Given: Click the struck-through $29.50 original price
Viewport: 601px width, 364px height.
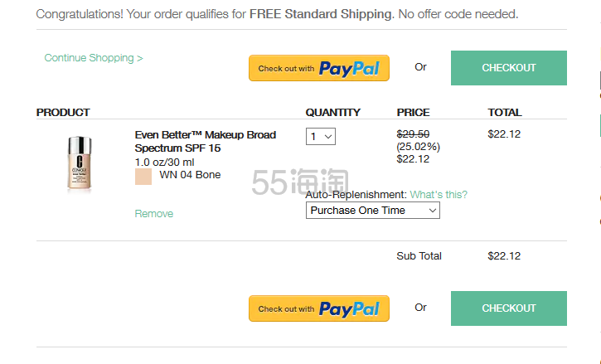Looking at the screenshot, I should (x=413, y=133).
